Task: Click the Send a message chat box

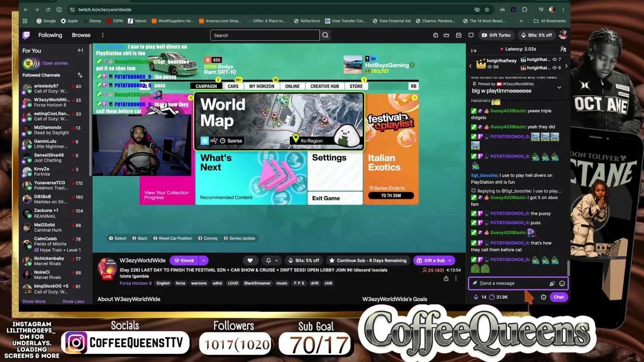Action: (518, 284)
